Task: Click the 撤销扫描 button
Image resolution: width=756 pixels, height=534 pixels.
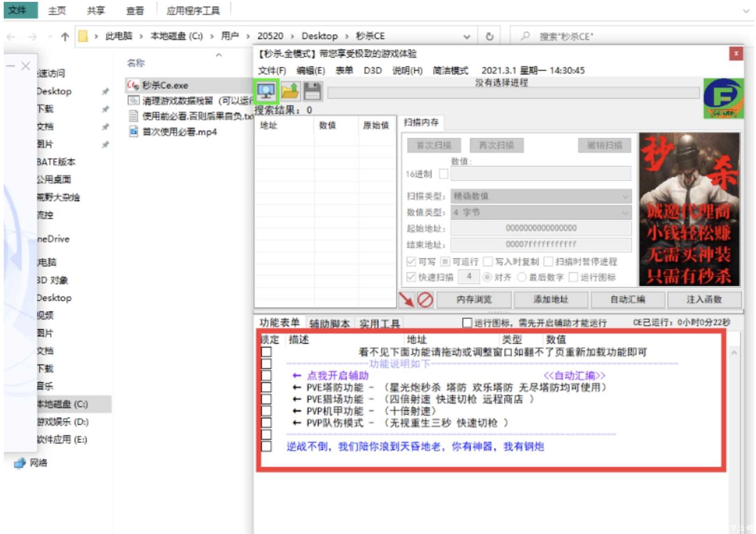Action: [605, 145]
